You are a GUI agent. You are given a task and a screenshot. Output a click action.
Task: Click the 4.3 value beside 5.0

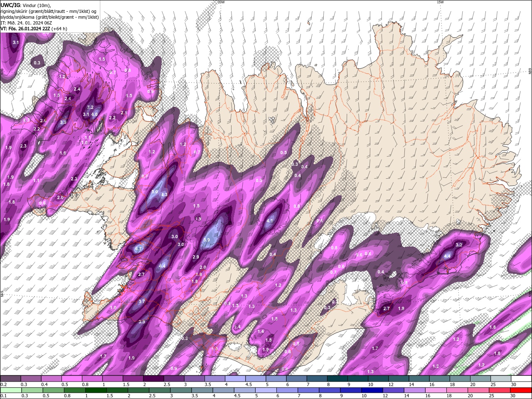pyautogui.click(x=164, y=195)
